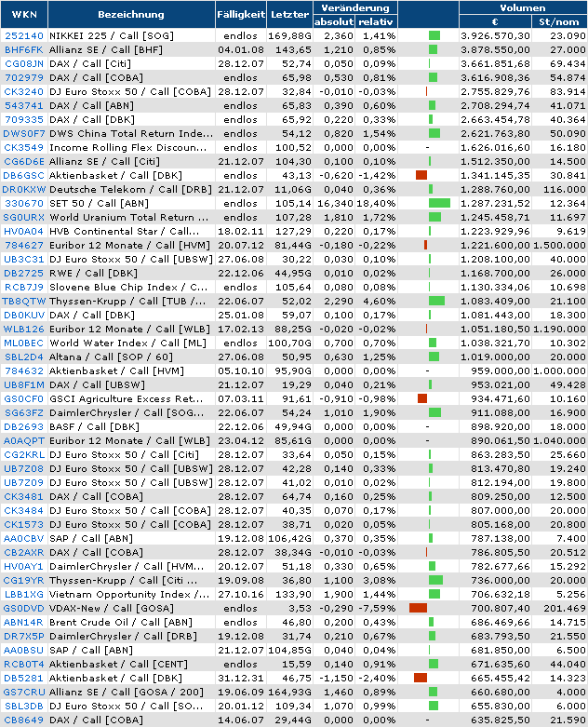This screenshot has height=727, width=588.
Task: Open WKN link 252140
Action: tap(23, 35)
